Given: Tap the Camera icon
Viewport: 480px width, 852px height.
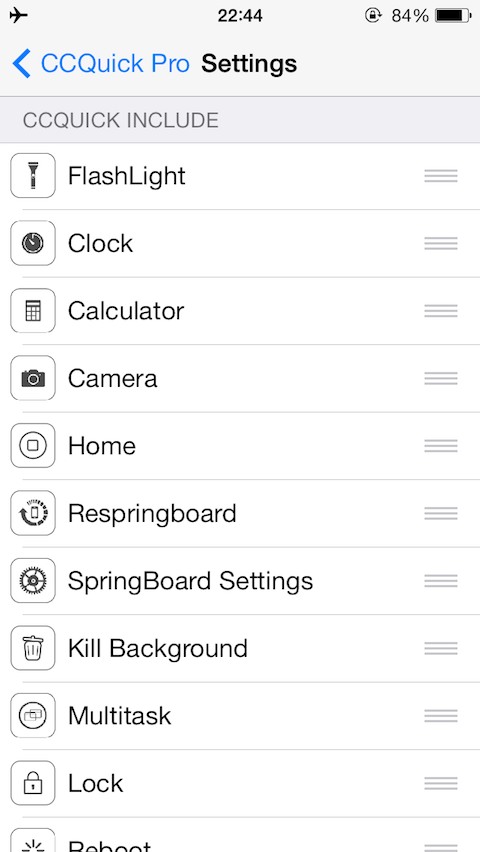Looking at the screenshot, I should pos(33,378).
